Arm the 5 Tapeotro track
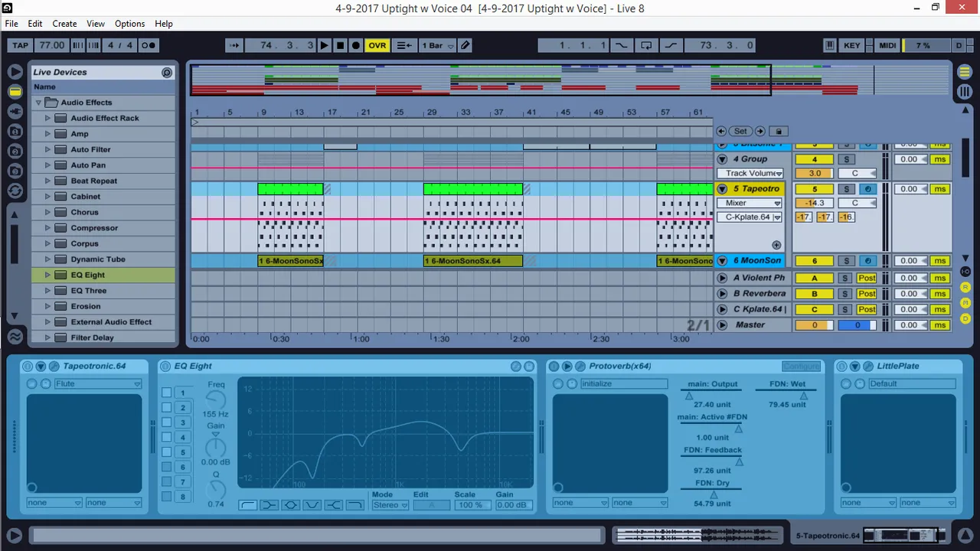The image size is (980, 551). 867,189
